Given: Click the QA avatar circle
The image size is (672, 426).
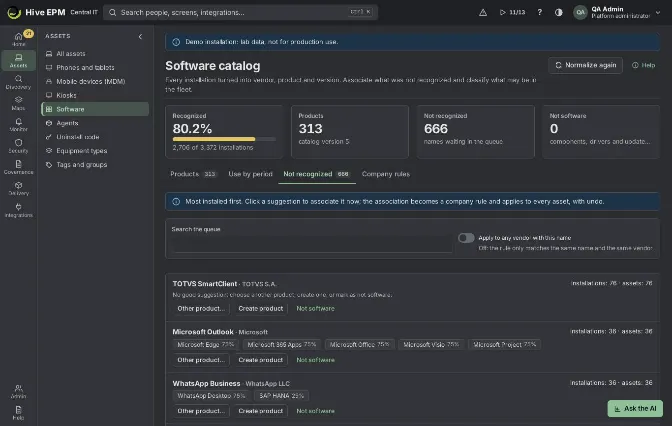Looking at the screenshot, I should [580, 12].
